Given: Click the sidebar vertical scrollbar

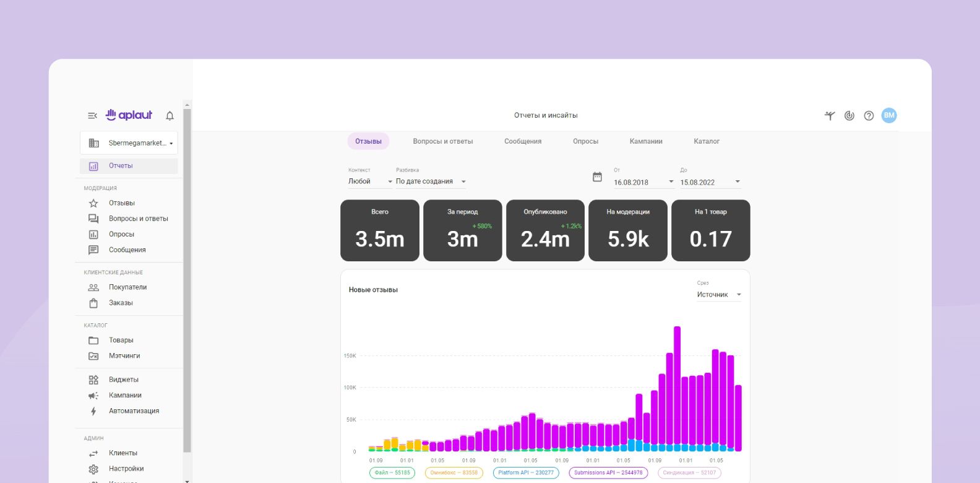Looking at the screenshot, I should (x=187, y=279).
